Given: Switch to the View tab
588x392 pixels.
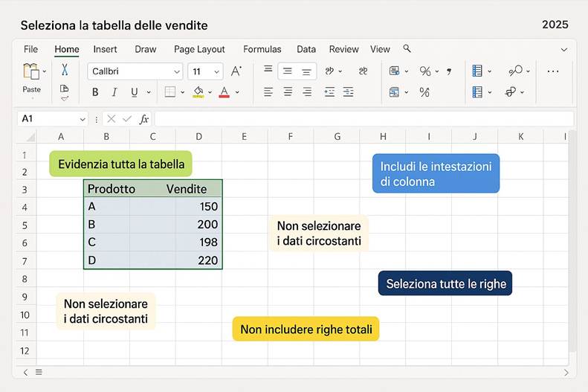Looking at the screenshot, I should tap(380, 49).
